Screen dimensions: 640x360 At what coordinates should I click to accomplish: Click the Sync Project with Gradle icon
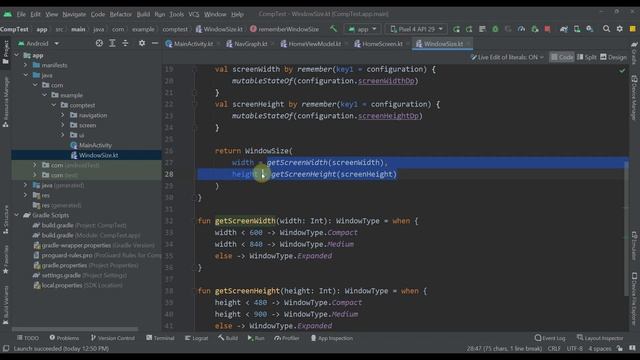(564, 29)
